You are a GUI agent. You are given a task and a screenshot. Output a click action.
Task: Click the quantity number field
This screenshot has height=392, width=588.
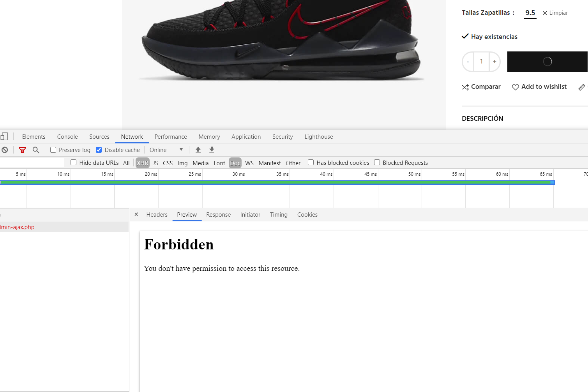pyautogui.click(x=481, y=62)
